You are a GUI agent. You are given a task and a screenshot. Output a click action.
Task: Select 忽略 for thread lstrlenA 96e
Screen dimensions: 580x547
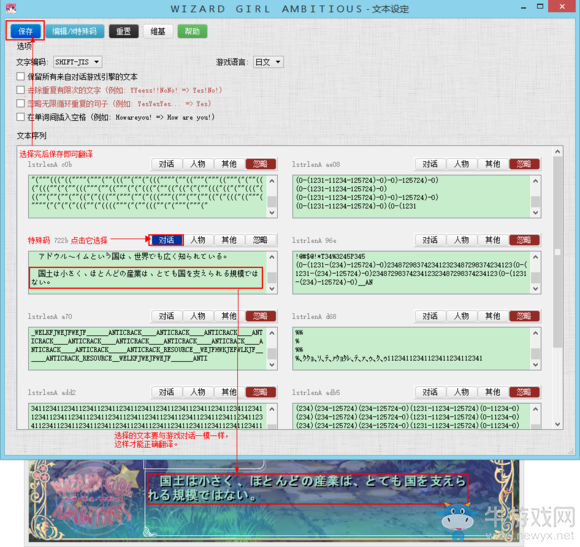click(x=524, y=240)
